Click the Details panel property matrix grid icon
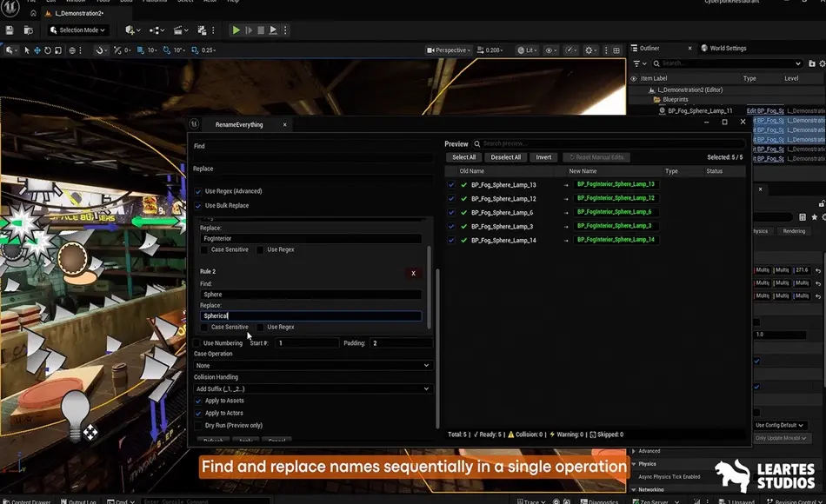The image size is (826, 504). (x=803, y=217)
